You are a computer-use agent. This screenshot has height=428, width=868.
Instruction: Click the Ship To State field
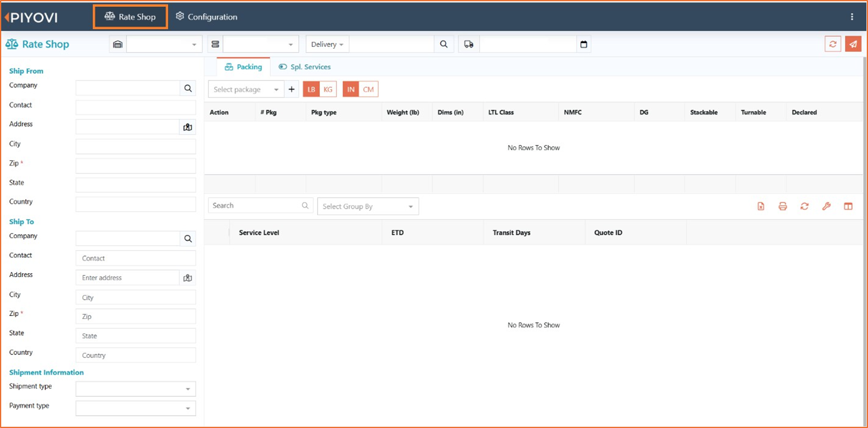click(136, 335)
